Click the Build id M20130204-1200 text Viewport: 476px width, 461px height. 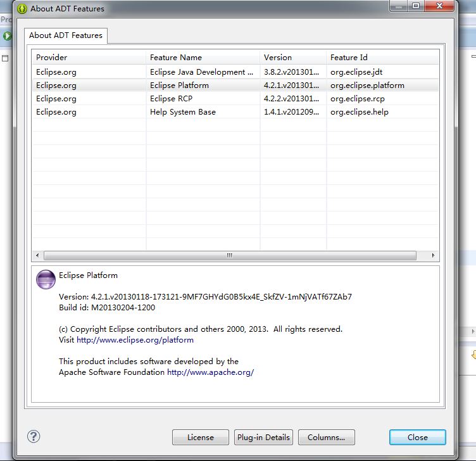click(107, 308)
